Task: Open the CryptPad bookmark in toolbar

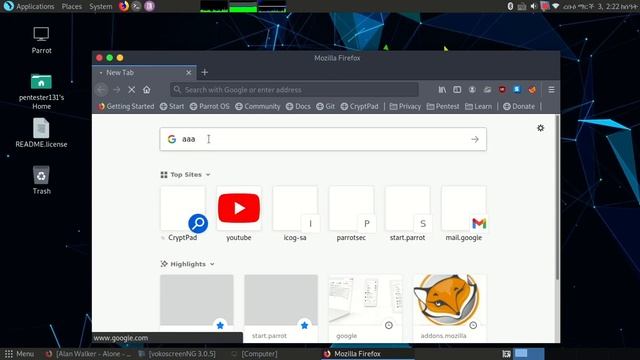Action: coord(359,107)
